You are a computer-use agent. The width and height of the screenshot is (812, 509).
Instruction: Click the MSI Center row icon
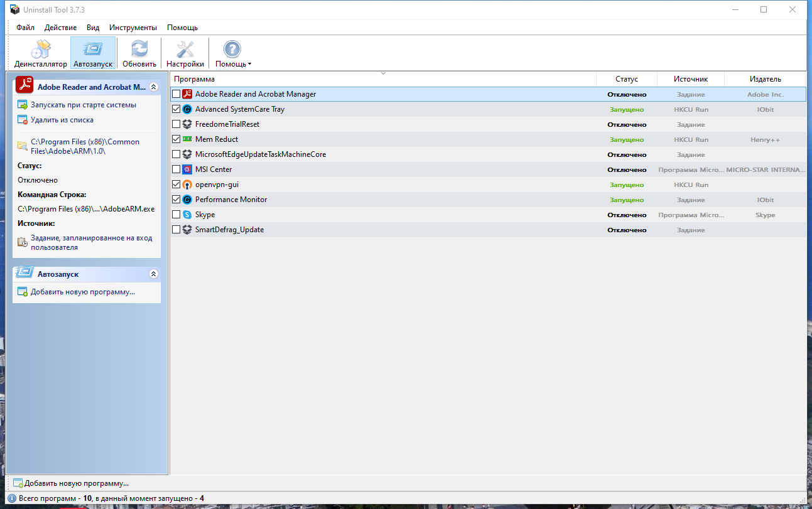187,169
